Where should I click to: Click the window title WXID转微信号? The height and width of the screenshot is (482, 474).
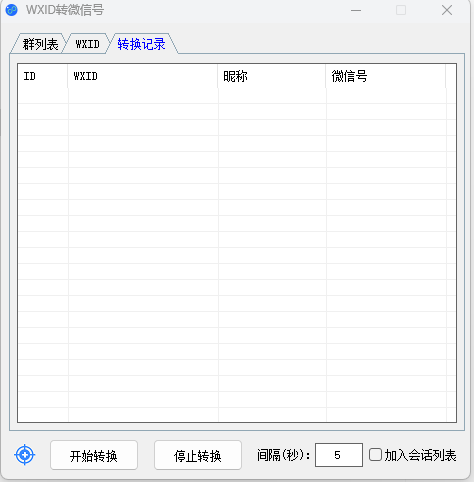(x=65, y=10)
